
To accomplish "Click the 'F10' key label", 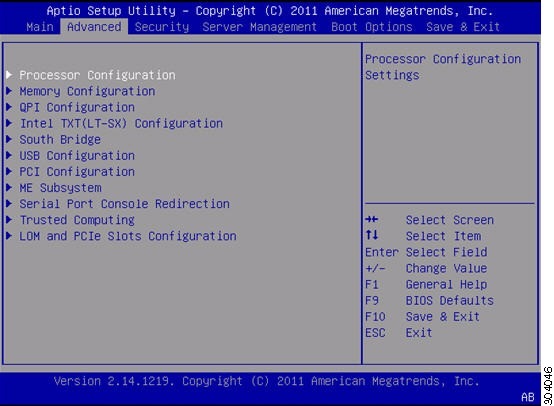I will click(x=375, y=317).
